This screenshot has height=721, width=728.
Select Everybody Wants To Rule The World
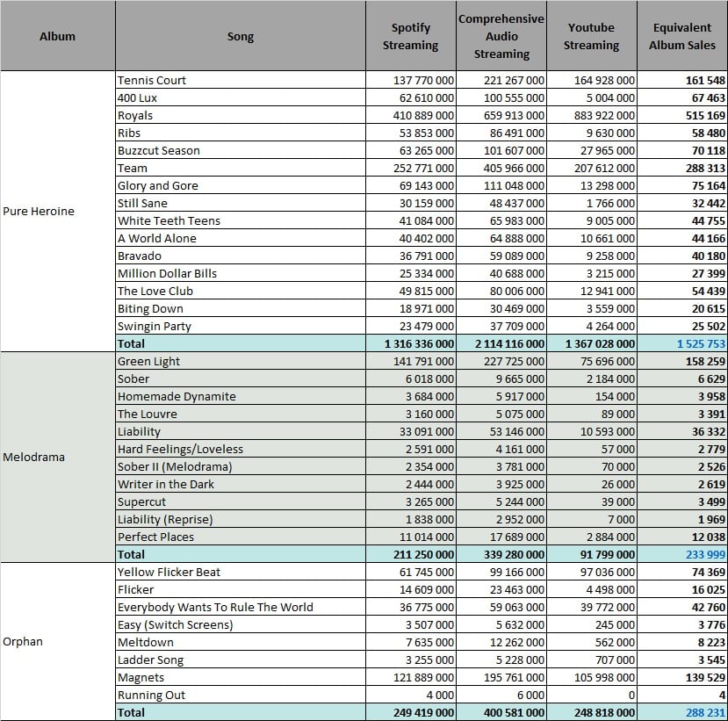(x=241, y=607)
